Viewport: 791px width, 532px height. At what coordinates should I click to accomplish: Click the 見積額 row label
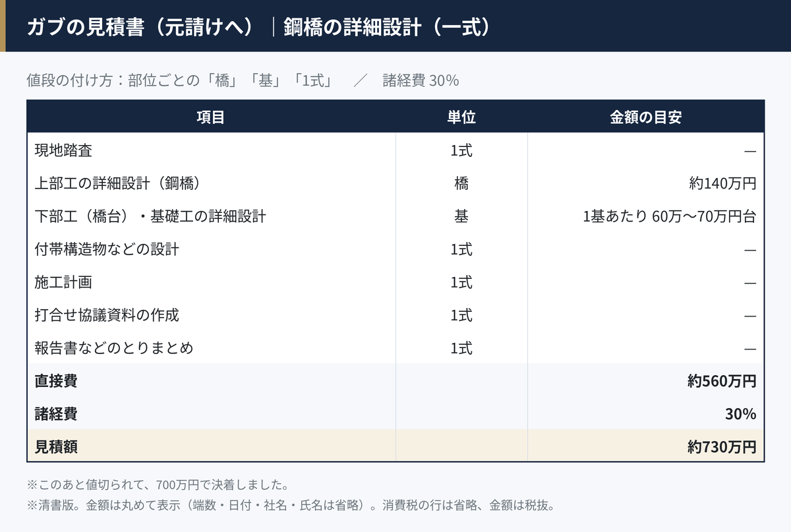point(56,447)
